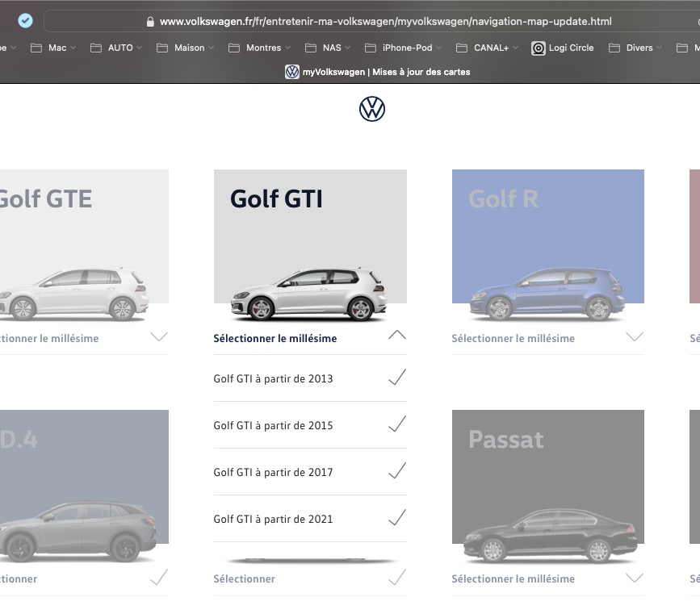Image resolution: width=700 pixels, height=614 pixels.
Task: Click the blue checkmark shield icon
Action: [26, 20]
